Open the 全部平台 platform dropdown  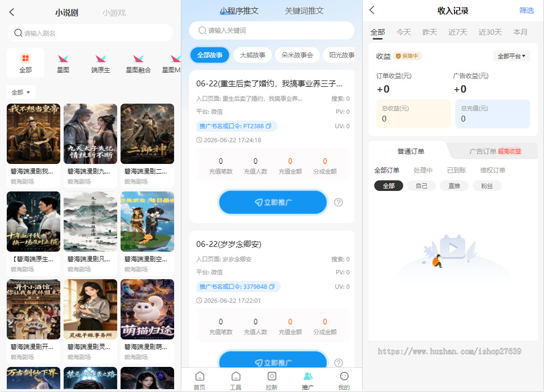click(511, 56)
